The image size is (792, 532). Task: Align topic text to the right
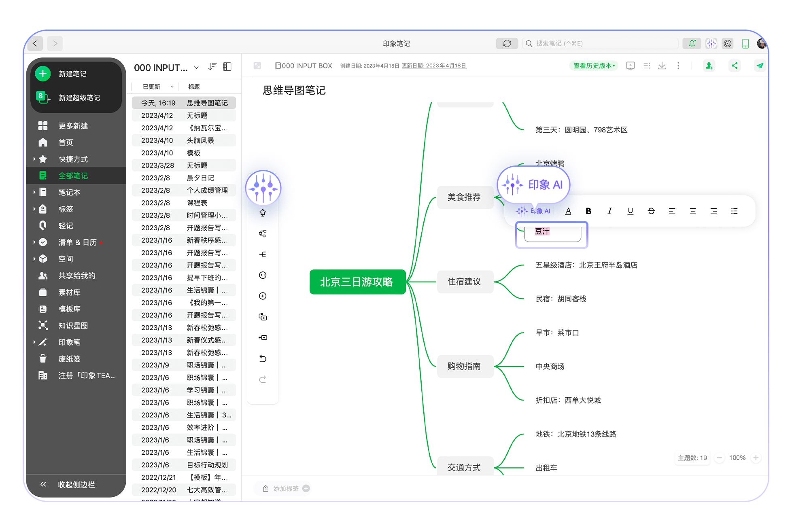click(x=713, y=211)
